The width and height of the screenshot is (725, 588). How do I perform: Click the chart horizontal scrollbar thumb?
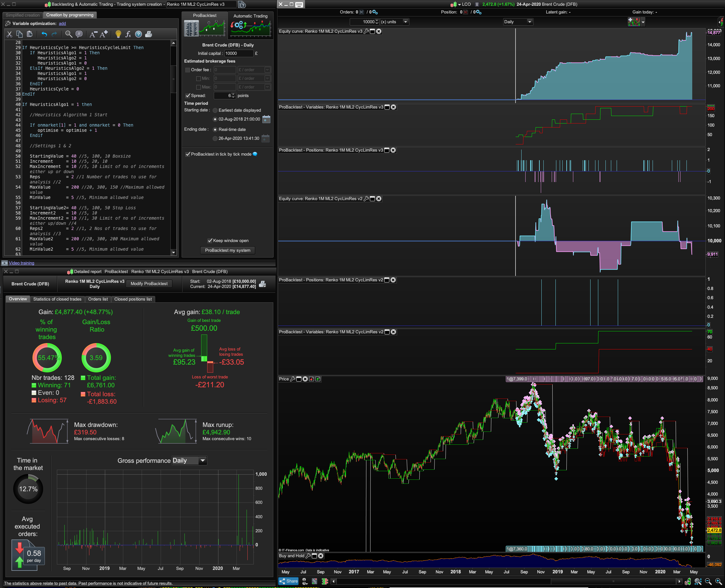coord(613,581)
